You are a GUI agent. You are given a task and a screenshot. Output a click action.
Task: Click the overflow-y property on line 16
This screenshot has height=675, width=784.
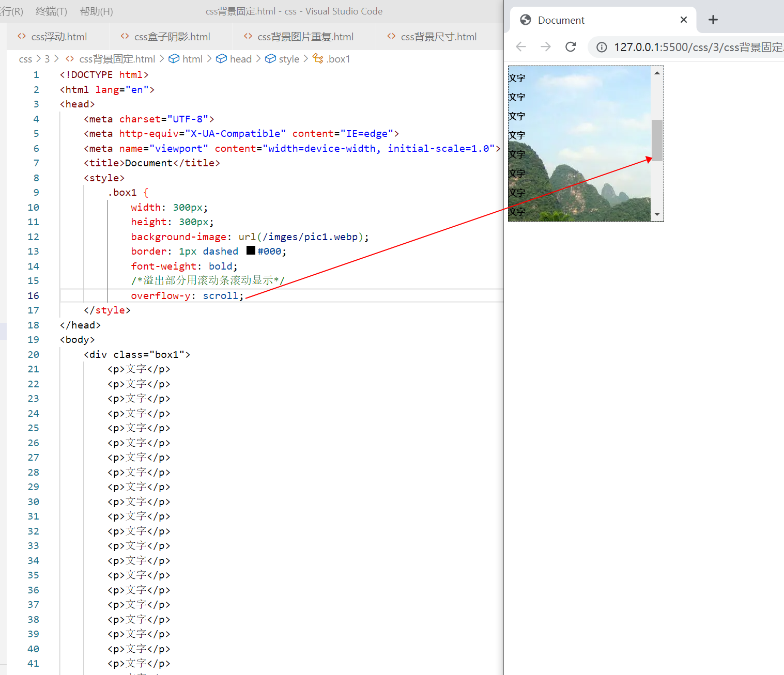161,296
